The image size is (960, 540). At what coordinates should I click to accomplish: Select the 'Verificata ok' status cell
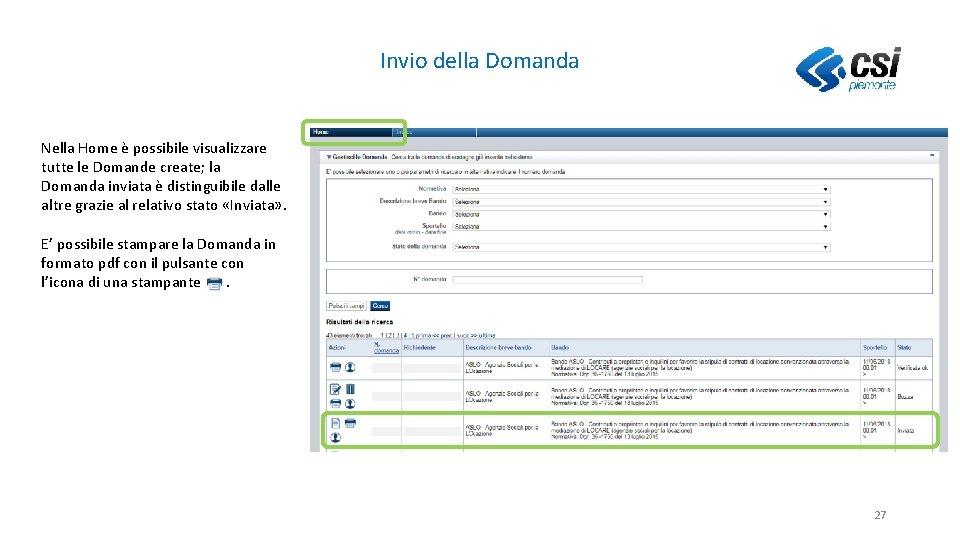pyautogui.click(x=913, y=368)
